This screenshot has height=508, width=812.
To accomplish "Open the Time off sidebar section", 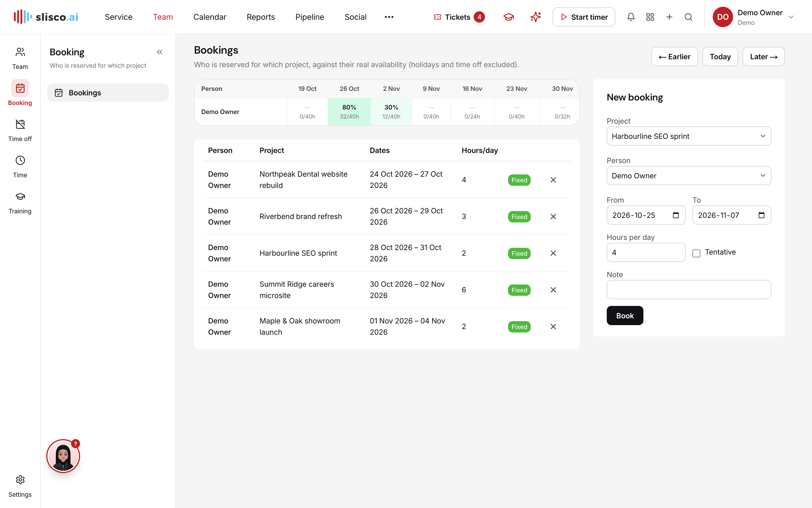I will click(20, 131).
